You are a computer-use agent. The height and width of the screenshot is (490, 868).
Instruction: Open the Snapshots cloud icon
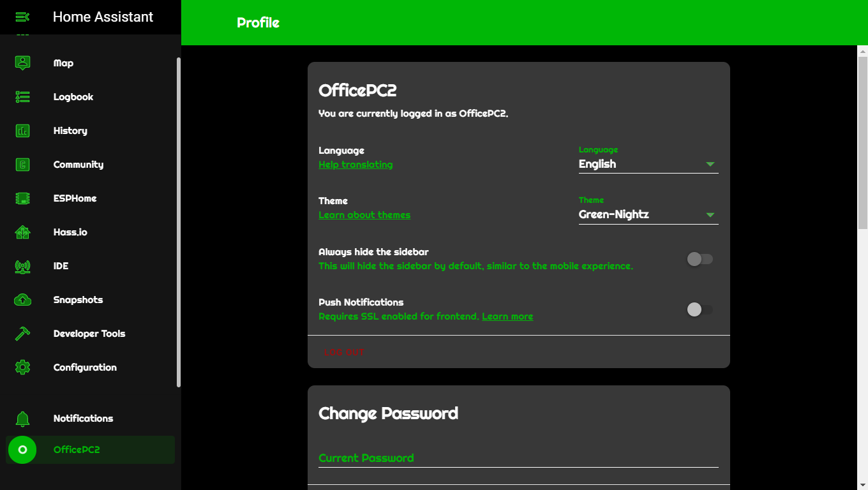pos(22,299)
